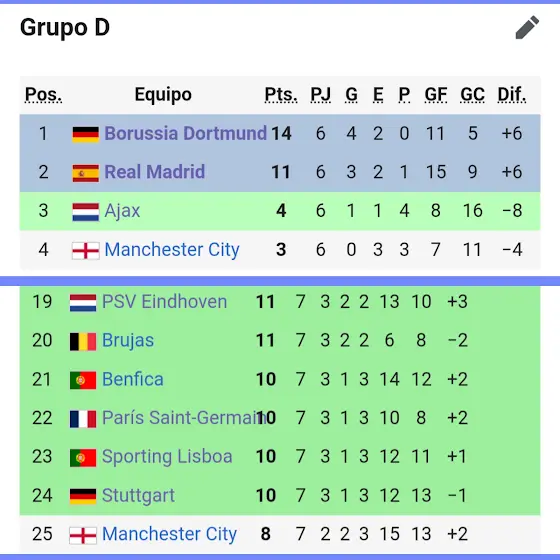
Task: Click the pencil edit icon for Grupo D
Action: click(527, 28)
